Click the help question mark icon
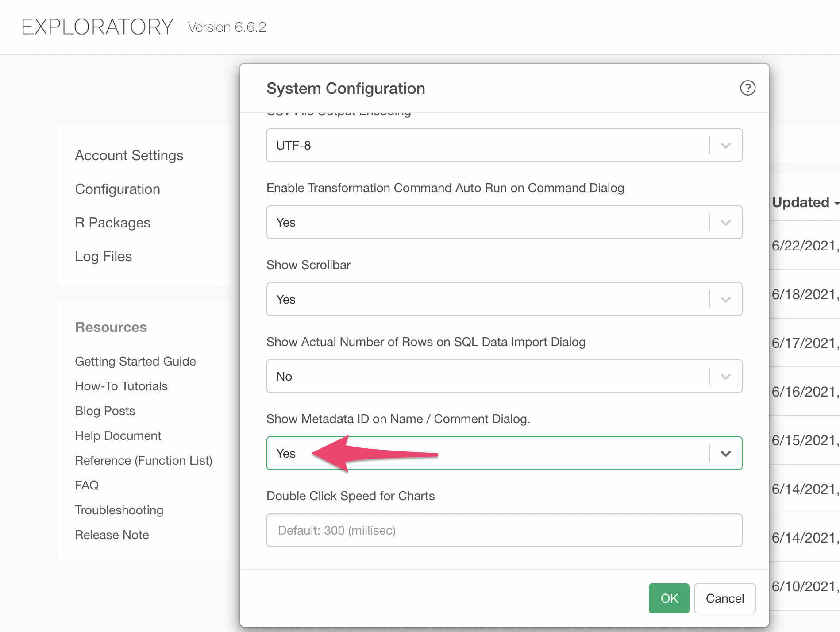Viewport: 840px width, 632px height. click(x=748, y=88)
